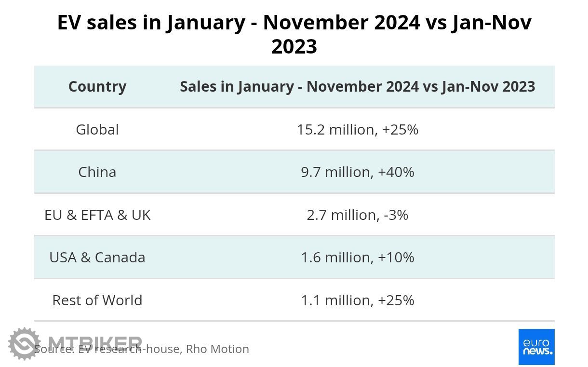Click '2023' on the title's second line
The height and width of the screenshot is (367, 588).
[x=294, y=47]
